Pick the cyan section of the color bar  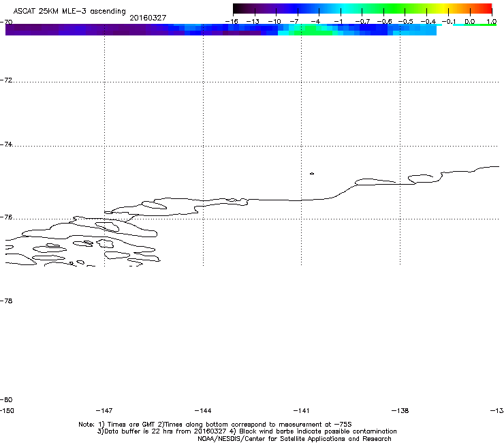click(345, 8)
